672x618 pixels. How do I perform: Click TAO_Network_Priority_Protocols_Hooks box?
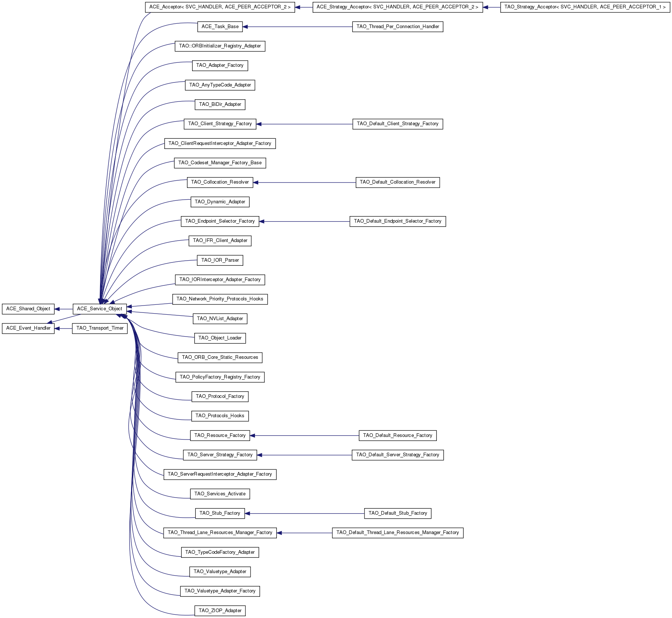pyautogui.click(x=220, y=299)
